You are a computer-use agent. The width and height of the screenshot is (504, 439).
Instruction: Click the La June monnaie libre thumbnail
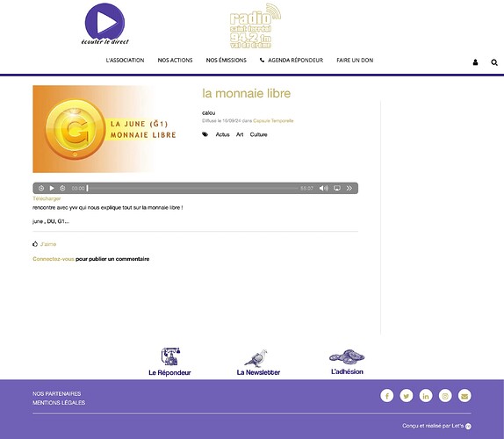click(x=105, y=129)
